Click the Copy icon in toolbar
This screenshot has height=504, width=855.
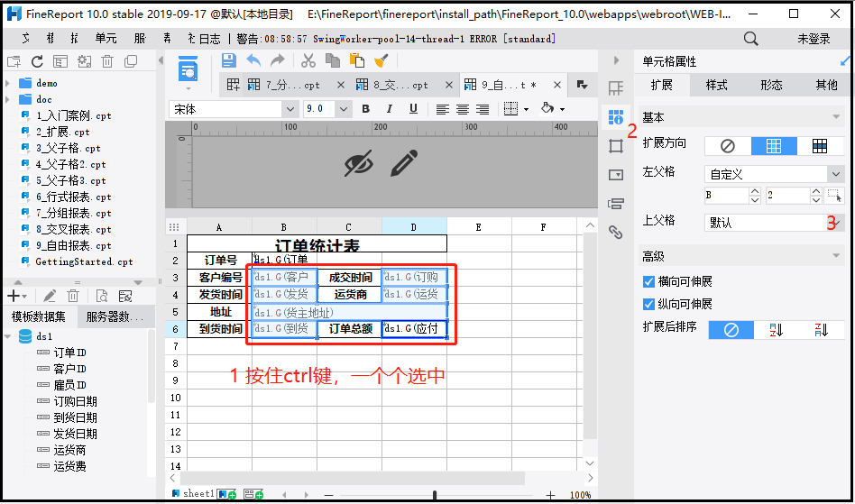pos(332,60)
